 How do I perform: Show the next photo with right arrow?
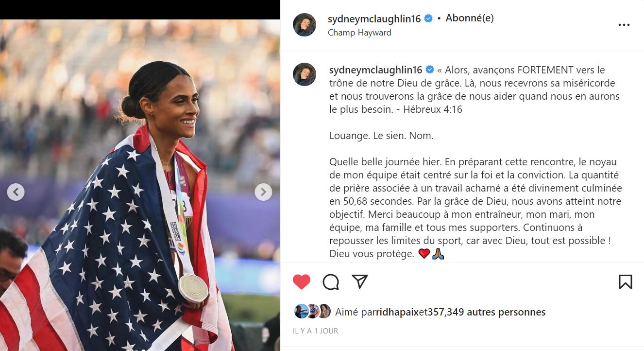click(263, 192)
